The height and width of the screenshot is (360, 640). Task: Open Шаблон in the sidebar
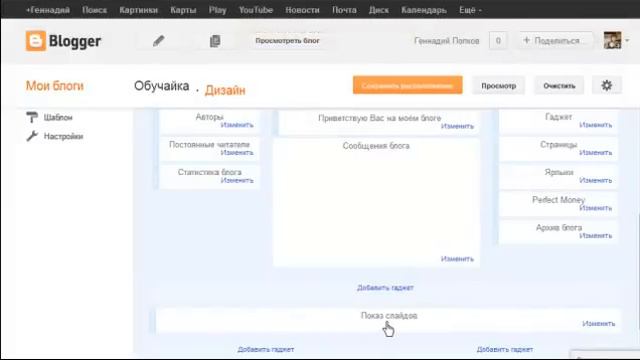pos(58,118)
